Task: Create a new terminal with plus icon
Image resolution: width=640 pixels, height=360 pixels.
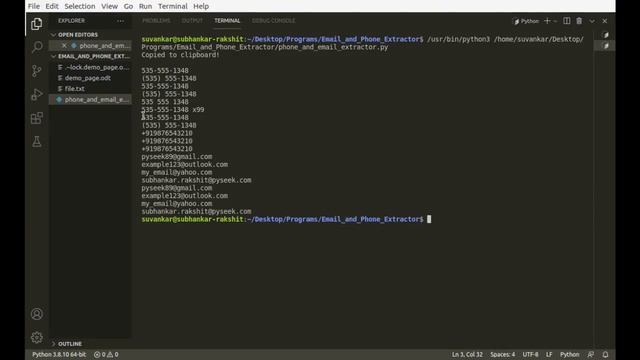Action: [x=547, y=21]
